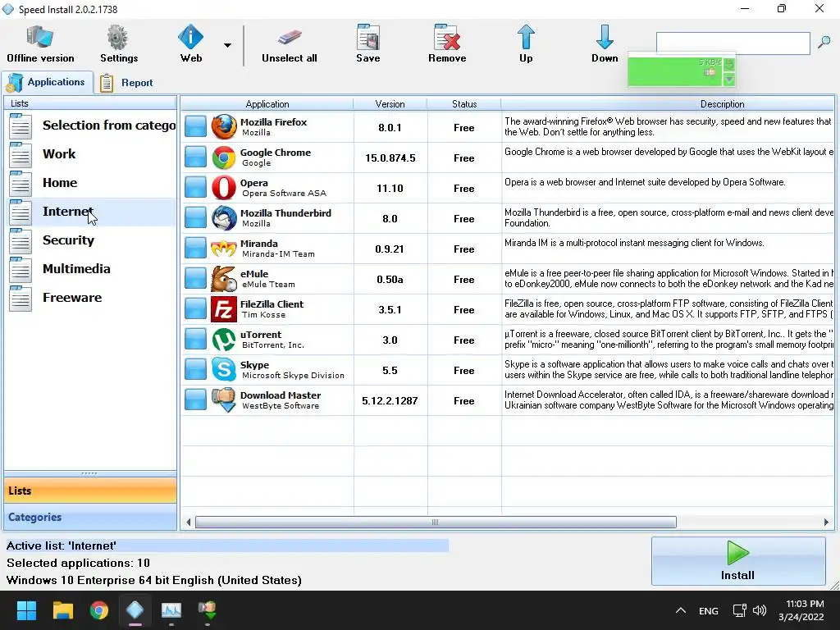This screenshot has height=630, width=840.
Task: Open the Offline version tool
Action: [x=40, y=44]
